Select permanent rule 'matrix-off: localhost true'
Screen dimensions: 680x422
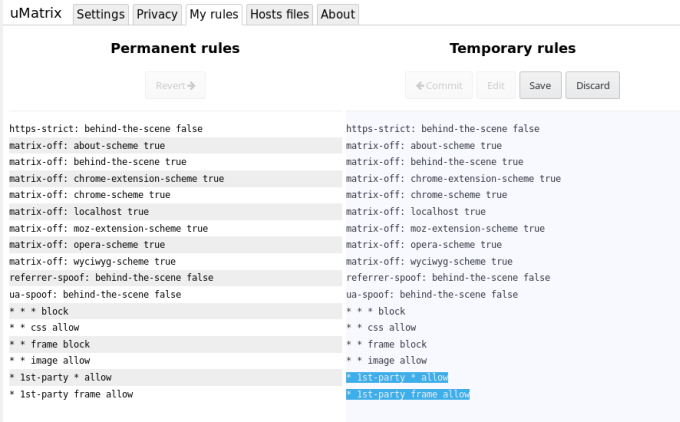[176, 212]
